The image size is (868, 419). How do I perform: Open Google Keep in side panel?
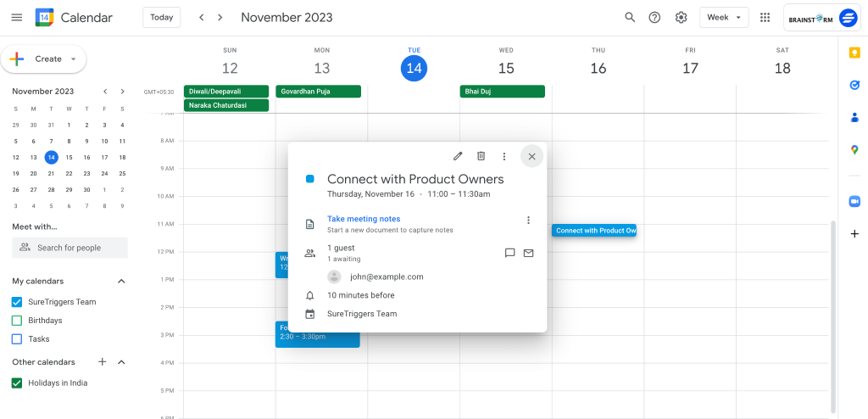point(854,53)
